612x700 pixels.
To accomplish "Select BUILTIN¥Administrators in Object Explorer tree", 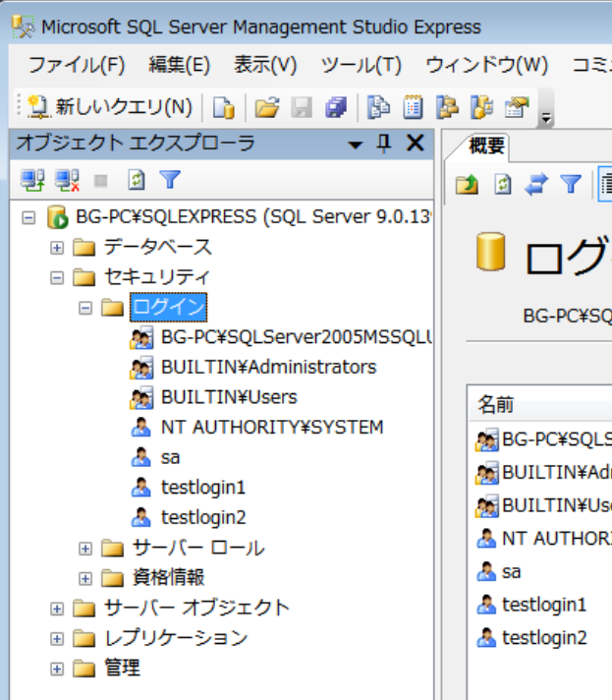I will tap(268, 367).
